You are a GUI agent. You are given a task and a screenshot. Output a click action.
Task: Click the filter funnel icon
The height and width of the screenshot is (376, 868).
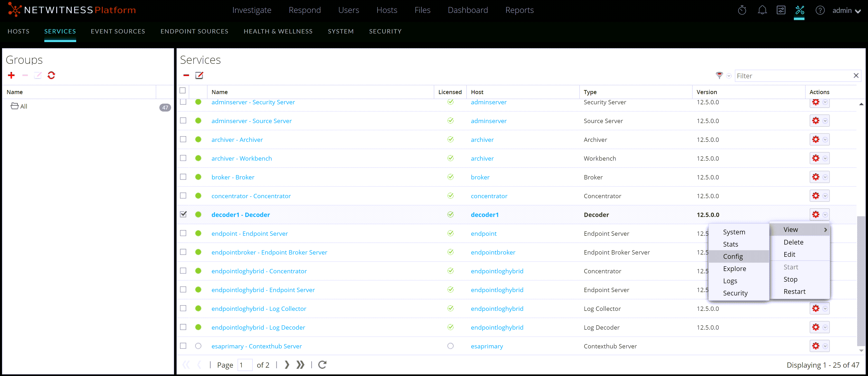click(719, 76)
